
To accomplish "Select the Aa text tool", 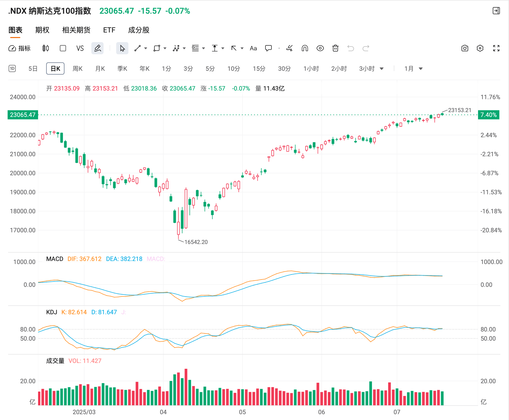I will (x=253, y=48).
